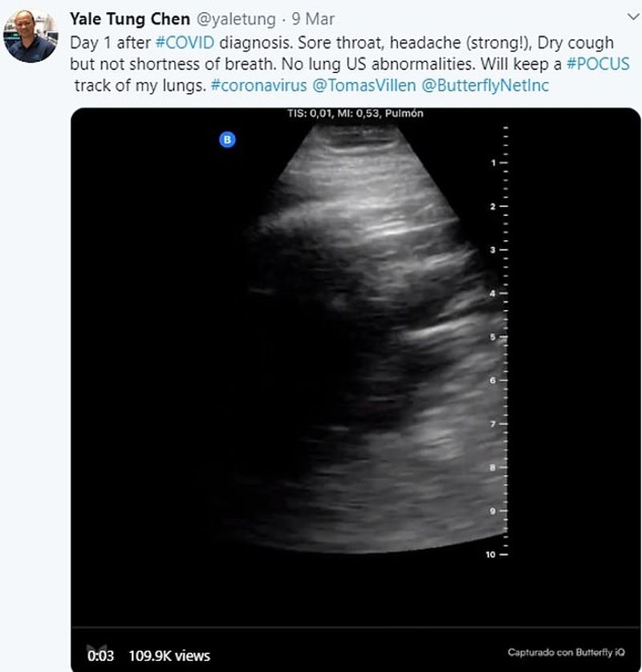Open the #coronavirus hashtag
642x672 pixels.
(259, 86)
